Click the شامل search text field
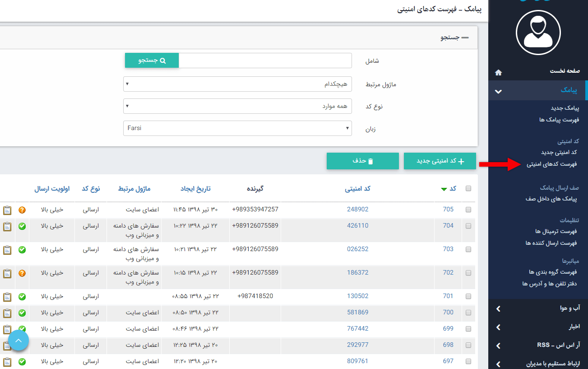Image resolution: width=588 pixels, height=369 pixels. pos(265,61)
